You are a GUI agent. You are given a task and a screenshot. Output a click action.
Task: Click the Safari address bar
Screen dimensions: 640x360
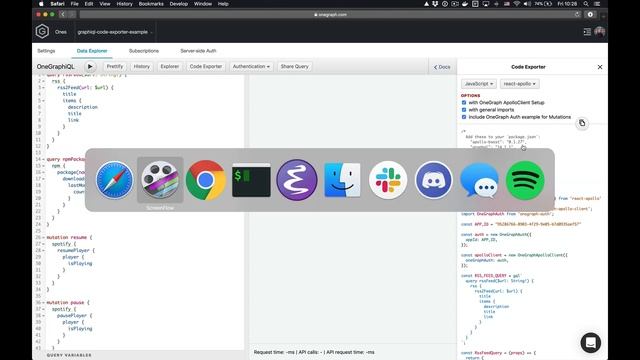tap(331, 14)
